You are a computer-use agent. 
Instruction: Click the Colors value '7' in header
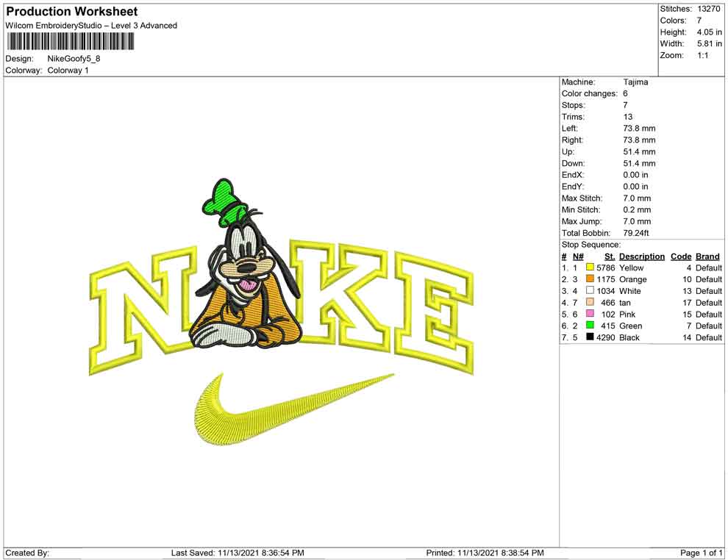point(699,21)
